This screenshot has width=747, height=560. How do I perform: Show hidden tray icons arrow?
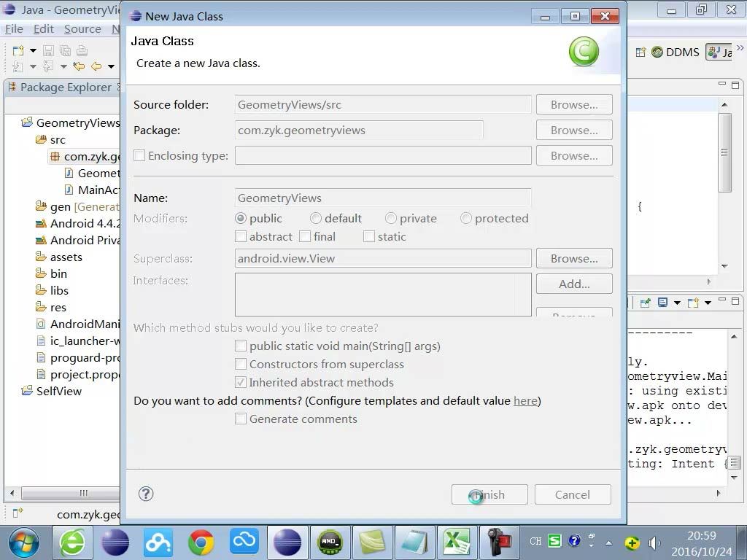pos(609,542)
